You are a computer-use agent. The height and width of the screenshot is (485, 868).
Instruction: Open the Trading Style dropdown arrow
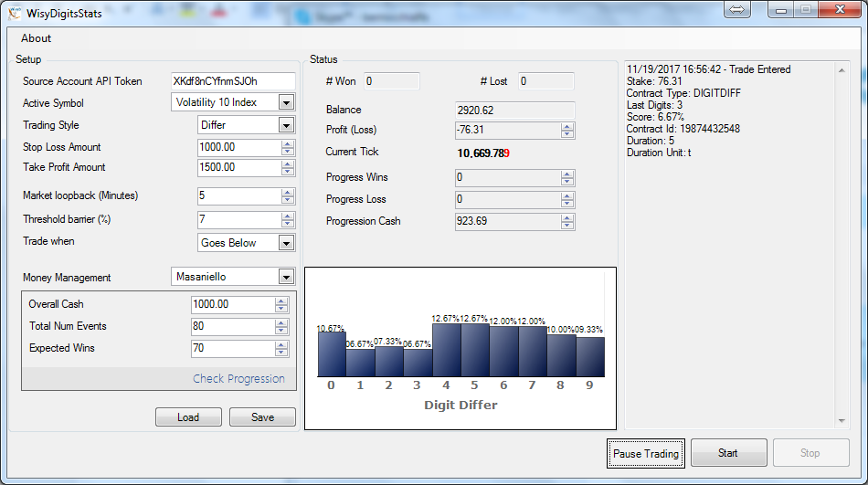pos(286,125)
